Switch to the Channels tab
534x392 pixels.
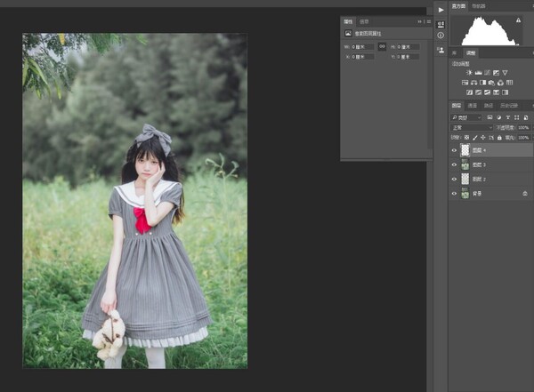[473, 106]
